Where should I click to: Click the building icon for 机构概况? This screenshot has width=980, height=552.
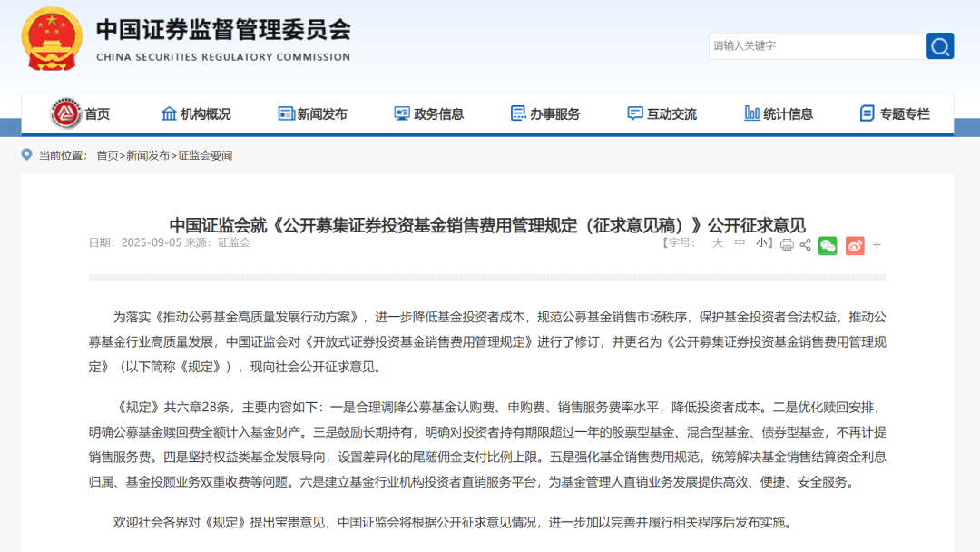(169, 113)
